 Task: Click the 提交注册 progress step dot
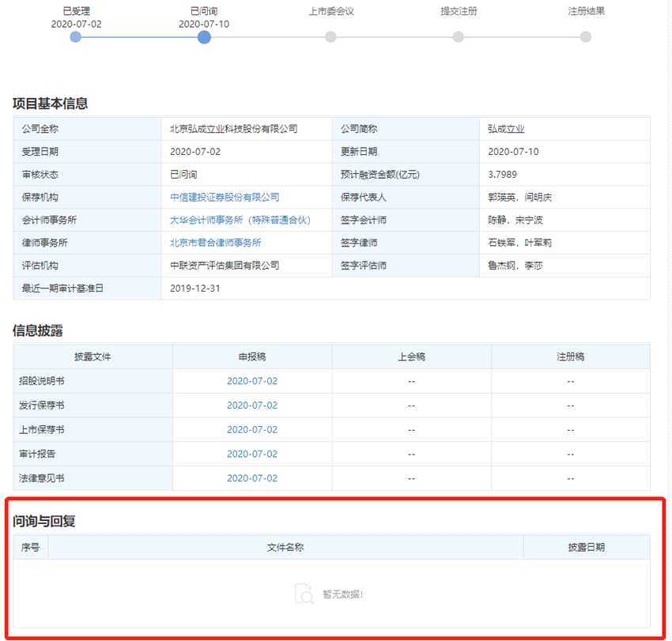click(x=458, y=37)
